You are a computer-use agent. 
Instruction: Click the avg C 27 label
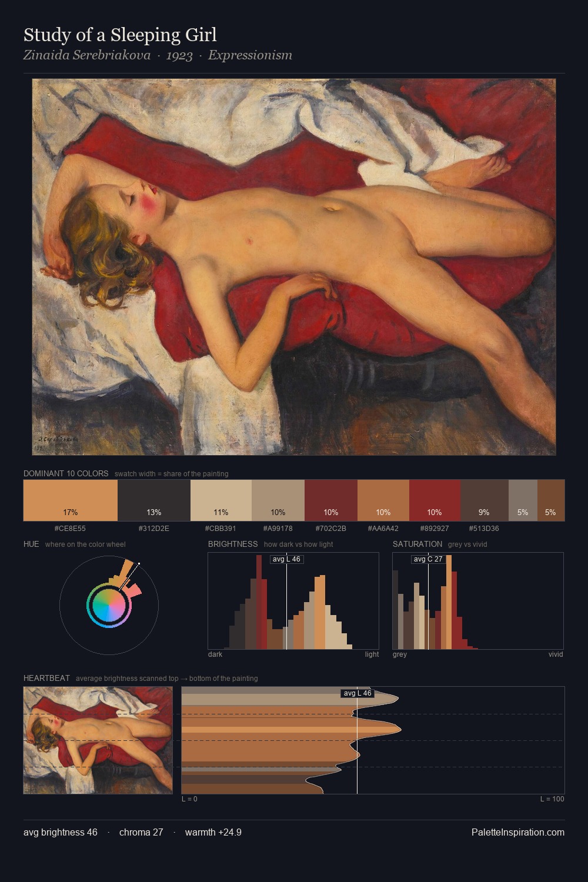pyautogui.click(x=428, y=559)
